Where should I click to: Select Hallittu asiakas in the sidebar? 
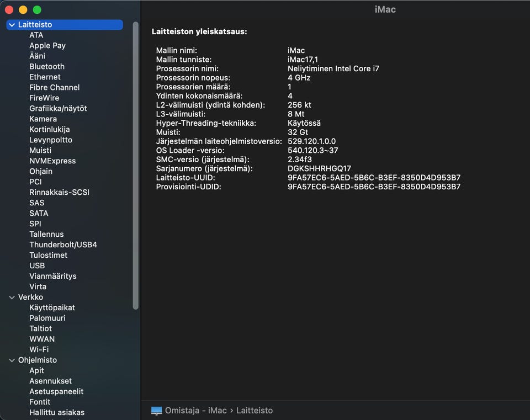[x=57, y=413]
